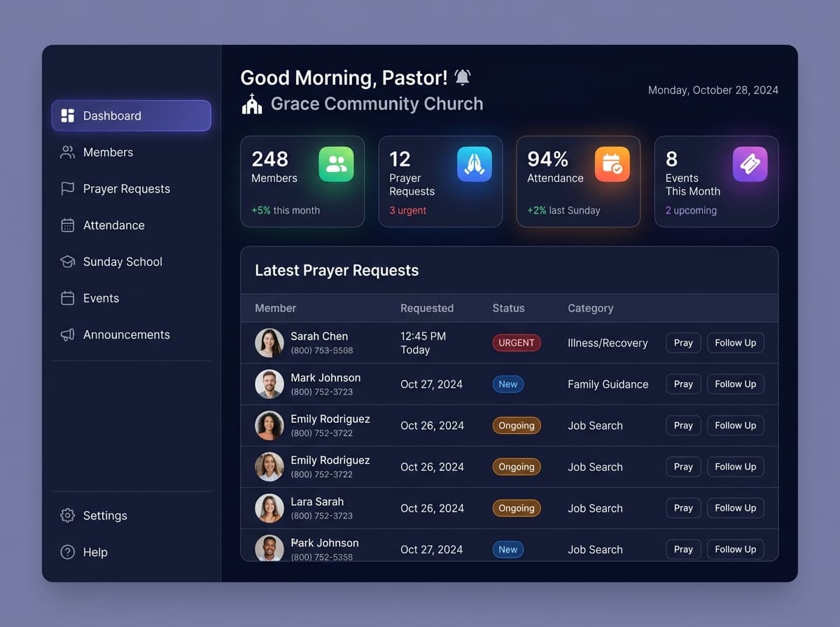Click the Attendance calendar icon in sidebar
840x627 pixels.
(x=67, y=225)
